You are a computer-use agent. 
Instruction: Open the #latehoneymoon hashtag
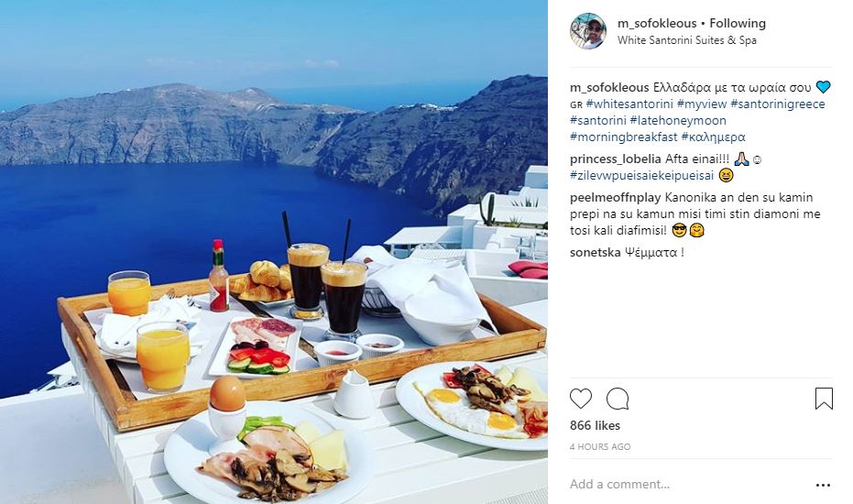[678, 120]
